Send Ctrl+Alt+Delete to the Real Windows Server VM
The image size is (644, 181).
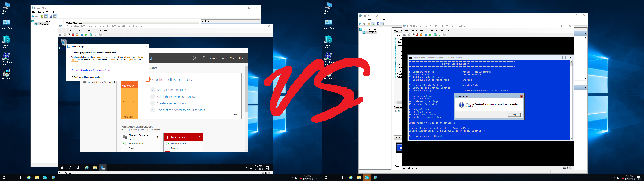tap(60, 35)
